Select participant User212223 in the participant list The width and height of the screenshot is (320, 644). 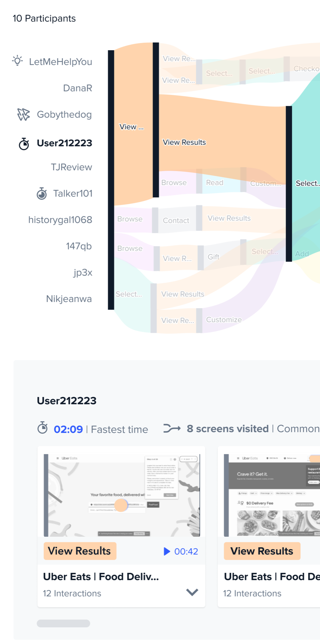(64, 143)
